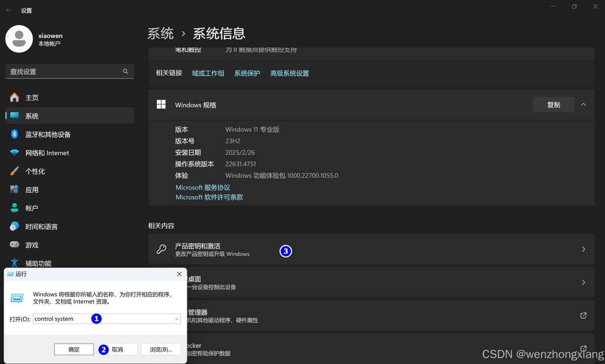The image size is (605, 364).
Task: Open 时间和语言 globe clock icon
Action: (15, 226)
